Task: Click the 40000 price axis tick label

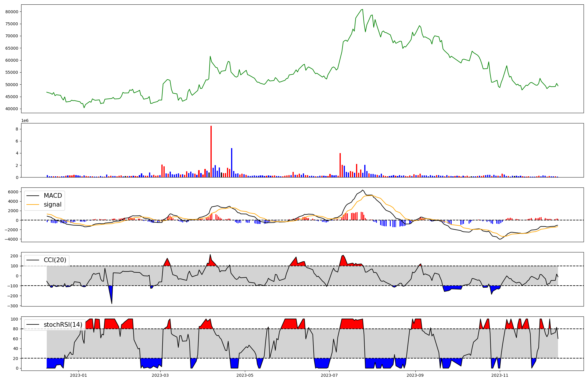Action: pos(12,109)
